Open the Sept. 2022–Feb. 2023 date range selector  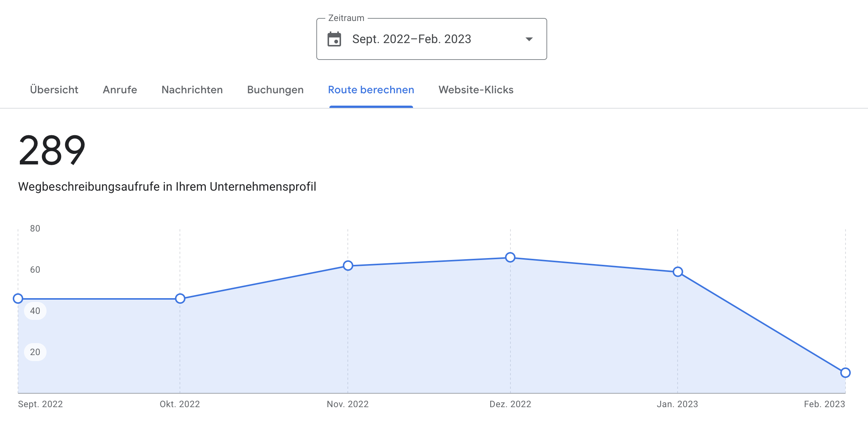coord(411,39)
